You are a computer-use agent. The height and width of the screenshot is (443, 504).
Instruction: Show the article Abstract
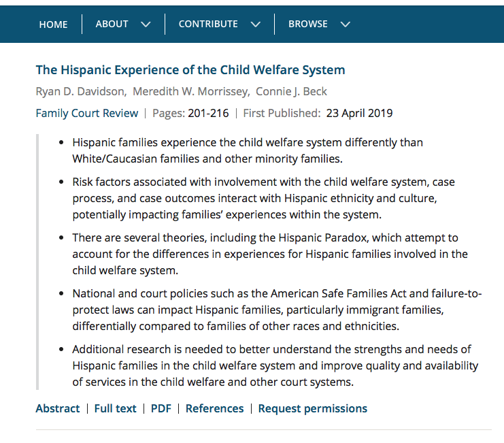57,408
